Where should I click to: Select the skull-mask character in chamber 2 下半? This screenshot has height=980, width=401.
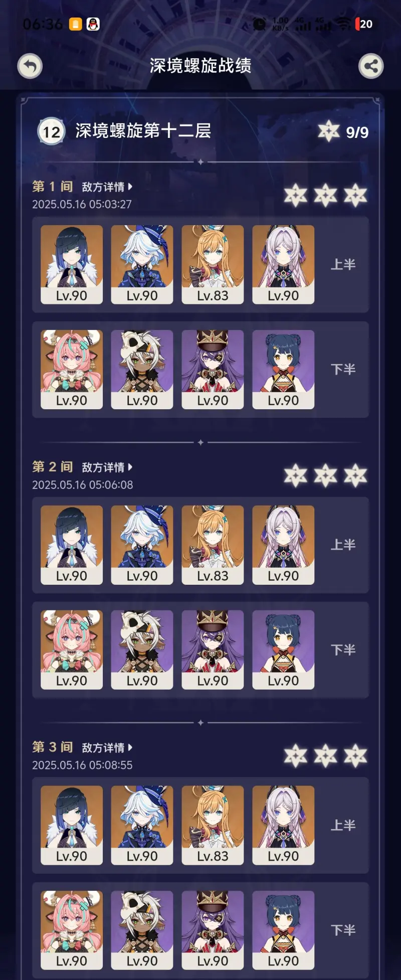point(142,650)
